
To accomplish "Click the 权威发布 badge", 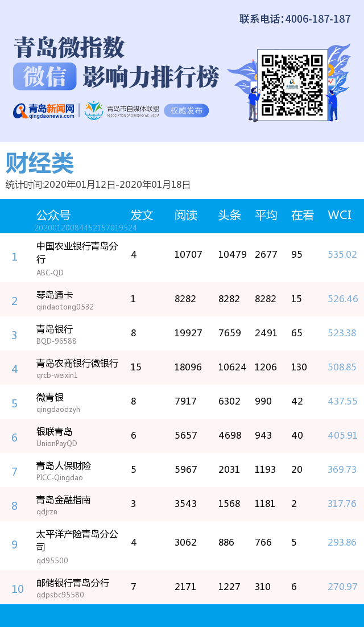I will tap(186, 110).
